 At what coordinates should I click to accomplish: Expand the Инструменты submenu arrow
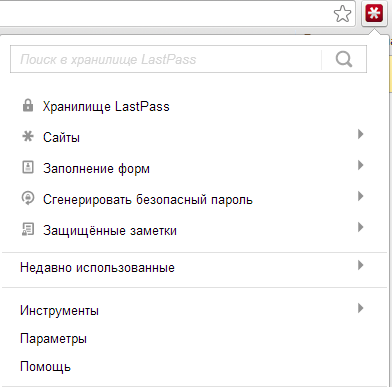point(360,308)
